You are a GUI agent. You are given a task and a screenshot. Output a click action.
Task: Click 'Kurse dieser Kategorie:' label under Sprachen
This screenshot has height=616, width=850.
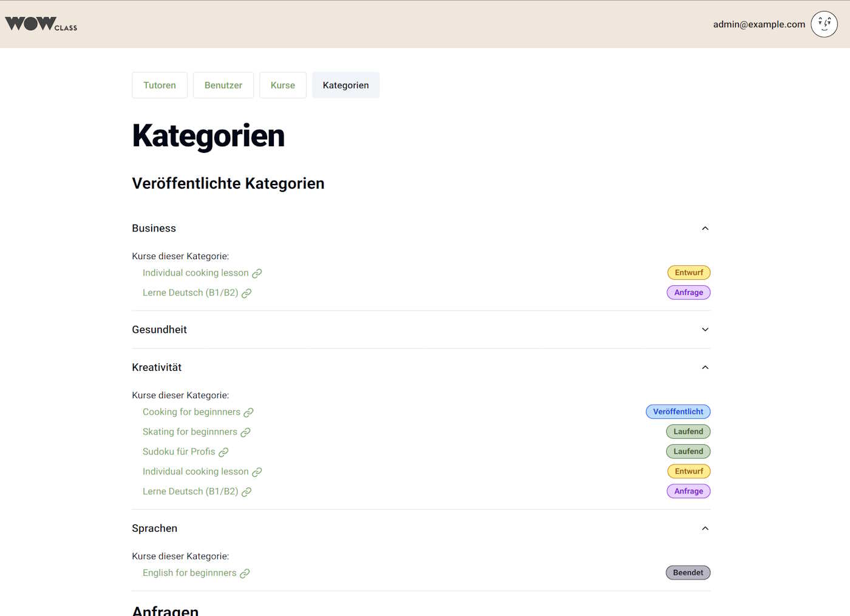(x=180, y=556)
